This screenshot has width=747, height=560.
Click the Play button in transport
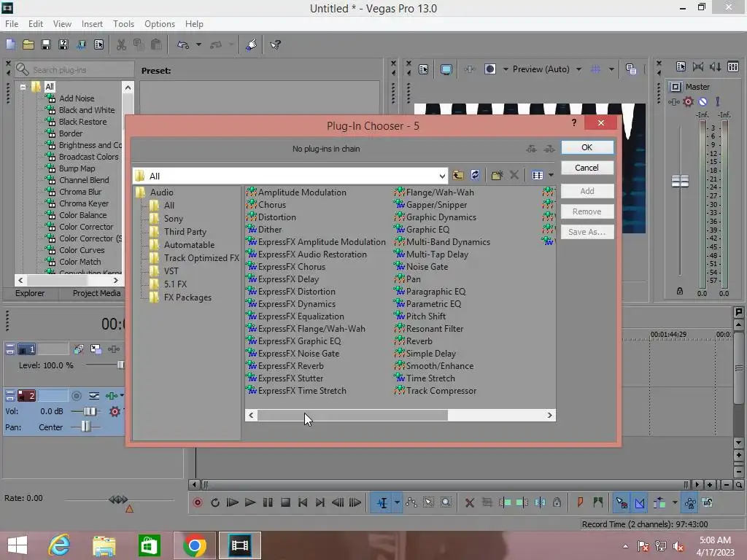coord(249,502)
